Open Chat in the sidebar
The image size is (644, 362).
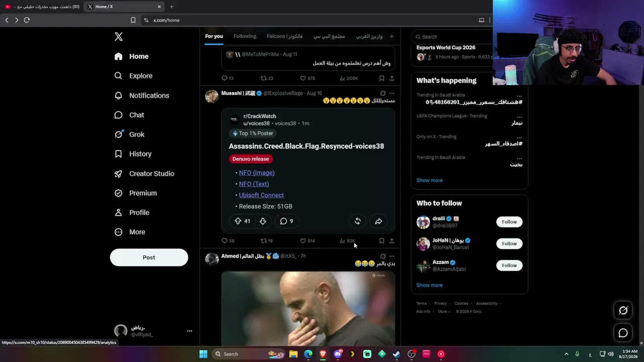pos(129,115)
